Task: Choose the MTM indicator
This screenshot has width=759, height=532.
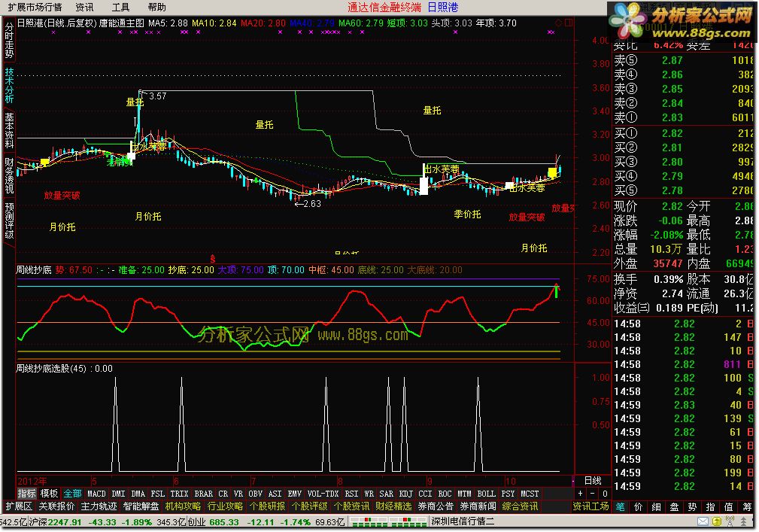Action: [464, 494]
